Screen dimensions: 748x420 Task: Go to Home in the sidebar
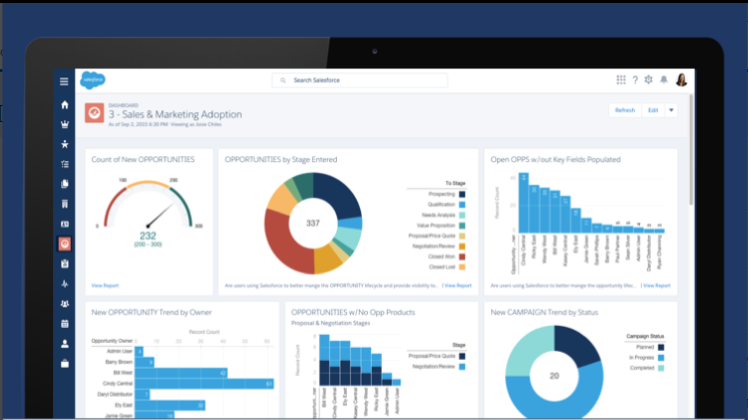point(64,105)
